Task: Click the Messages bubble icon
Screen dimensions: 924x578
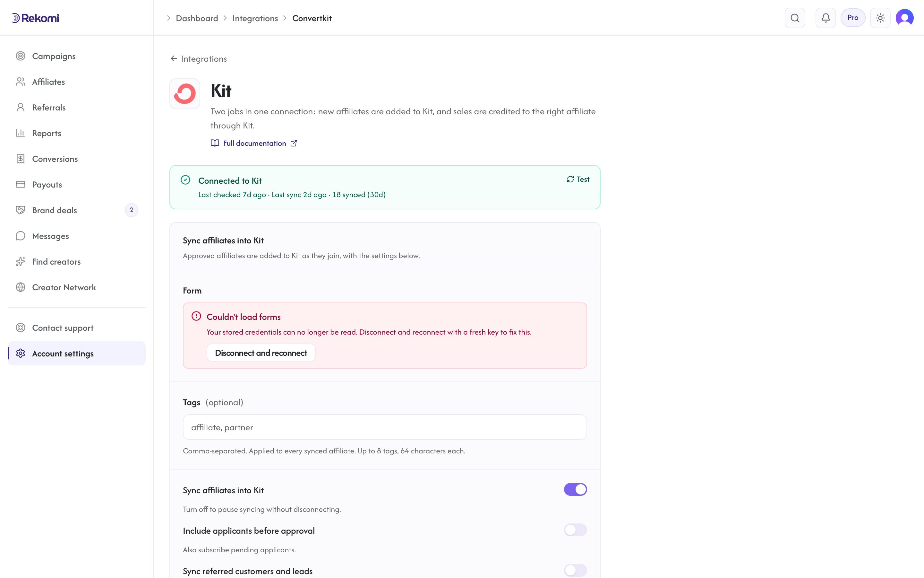Action: (x=21, y=236)
